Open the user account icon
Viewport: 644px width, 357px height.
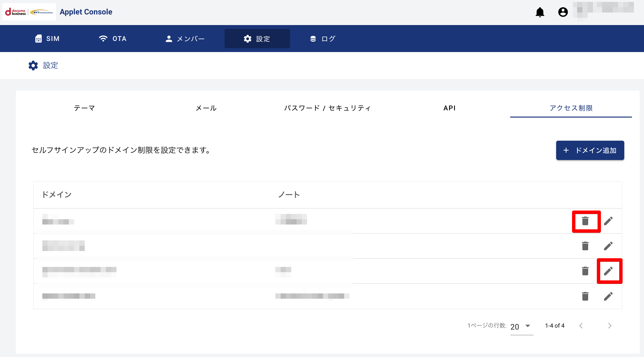coord(563,12)
